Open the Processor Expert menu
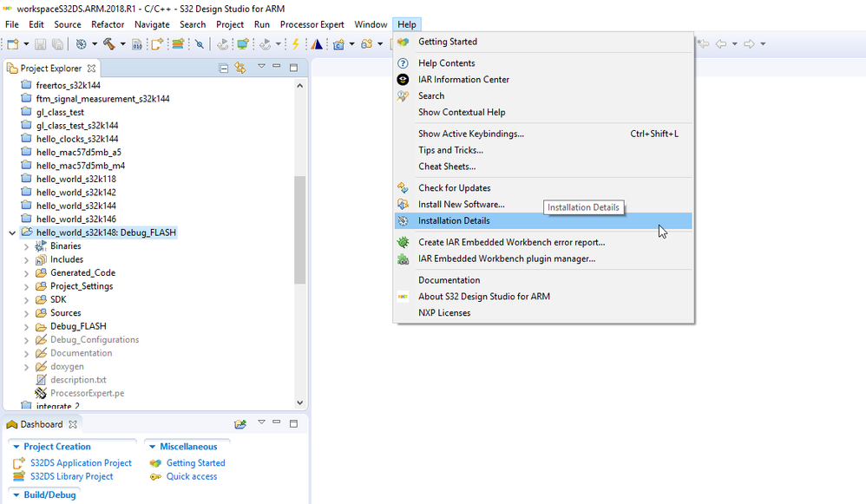Image resolution: width=866 pixels, height=504 pixels. tap(312, 24)
